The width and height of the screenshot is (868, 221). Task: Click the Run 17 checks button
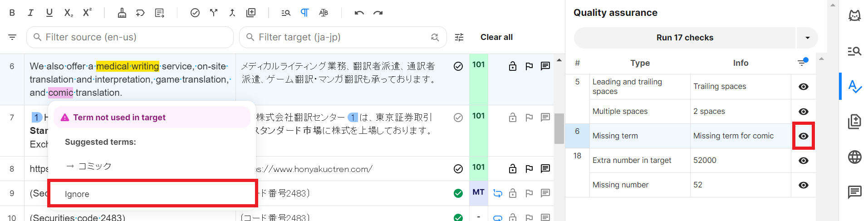(x=684, y=38)
